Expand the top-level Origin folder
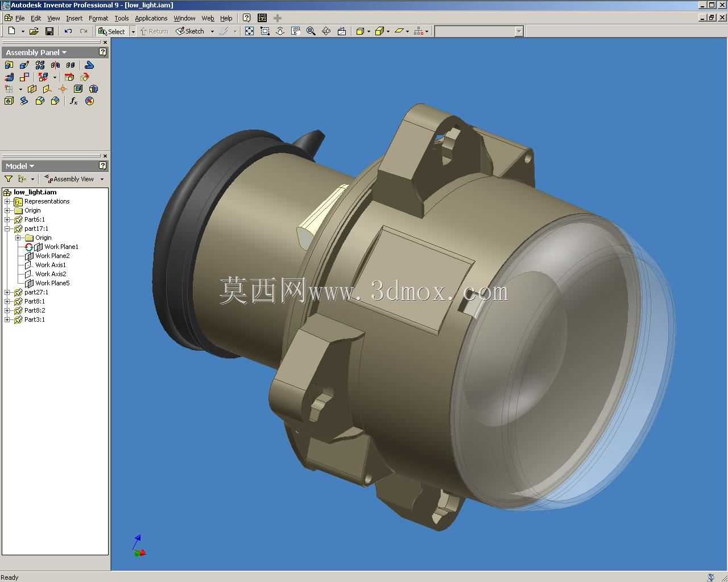Viewport: 728px width, 582px height. (x=7, y=210)
